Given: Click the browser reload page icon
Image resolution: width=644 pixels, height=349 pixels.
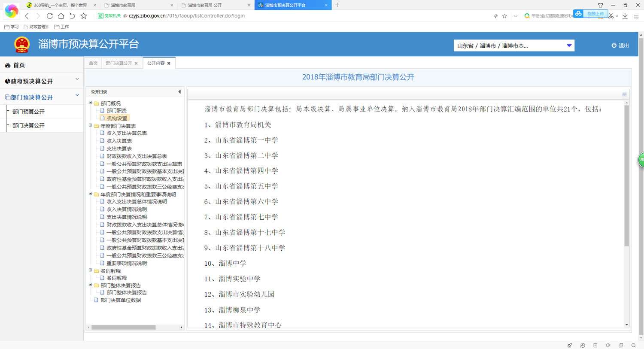Looking at the screenshot, I should click(x=50, y=16).
